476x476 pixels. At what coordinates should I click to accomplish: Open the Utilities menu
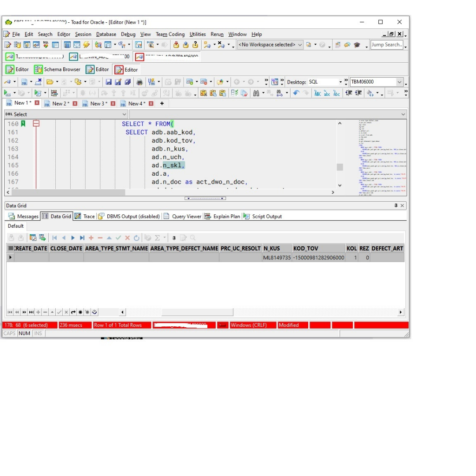point(197,34)
